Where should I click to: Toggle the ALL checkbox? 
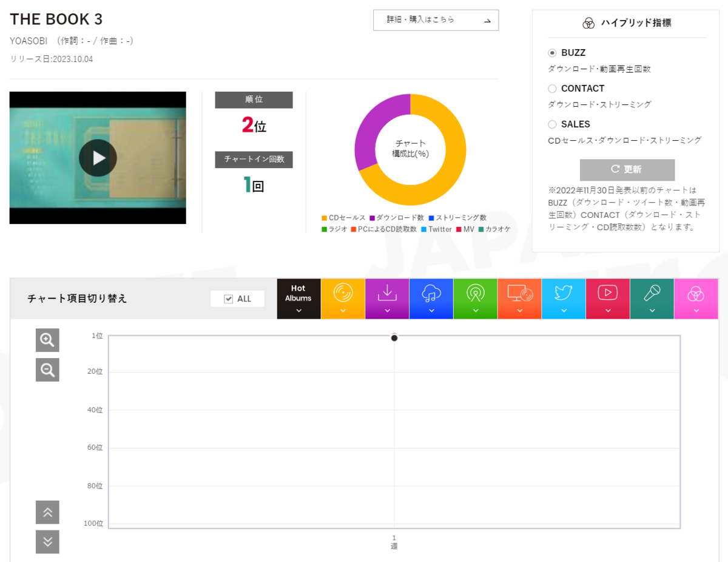click(x=229, y=299)
